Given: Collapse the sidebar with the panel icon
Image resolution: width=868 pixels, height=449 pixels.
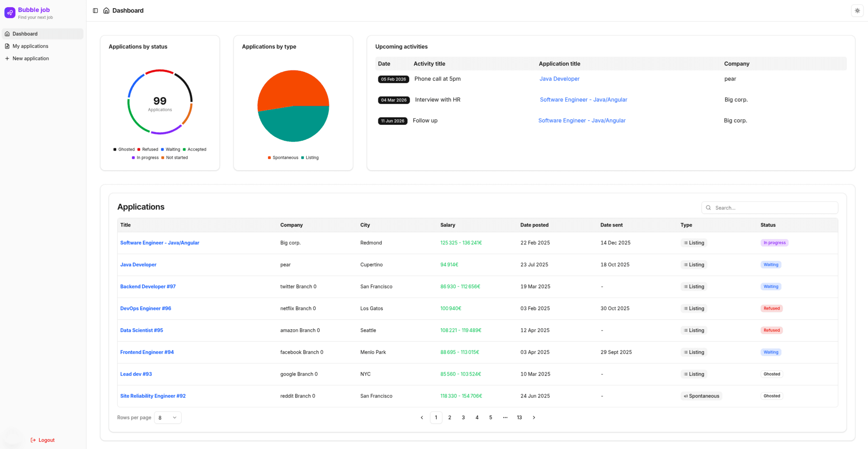Looking at the screenshot, I should (x=95, y=10).
